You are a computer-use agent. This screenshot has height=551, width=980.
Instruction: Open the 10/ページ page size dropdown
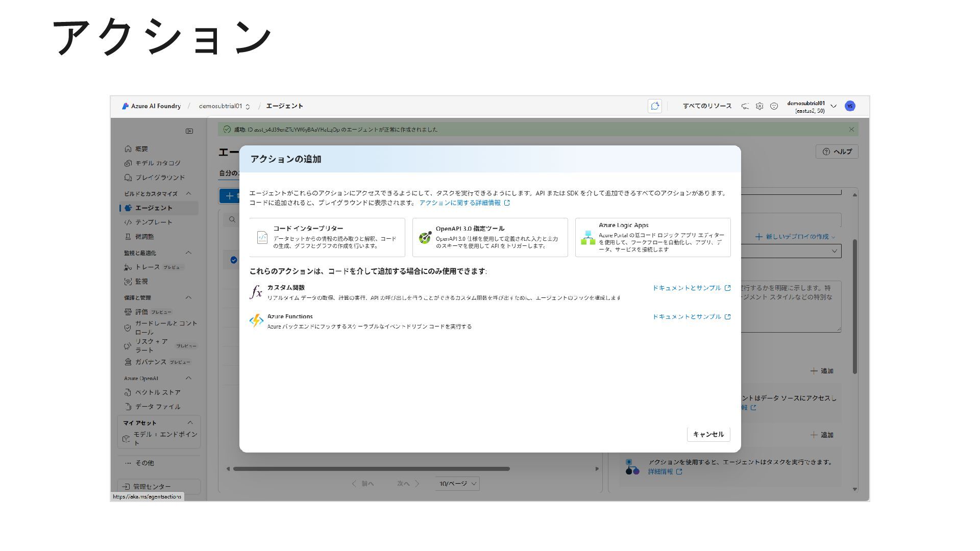[457, 484]
